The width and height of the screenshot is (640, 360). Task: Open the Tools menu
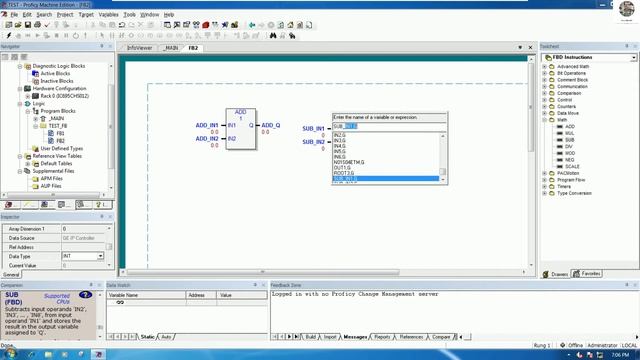click(x=129, y=14)
